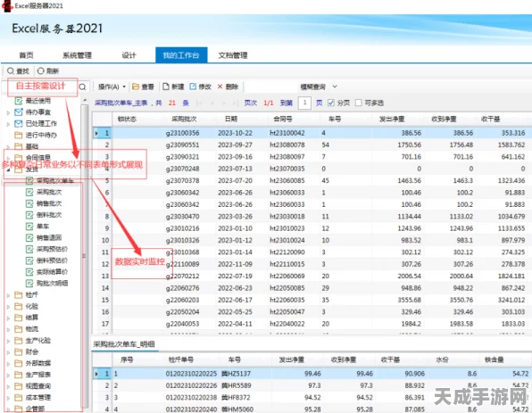This screenshot has height=413, width=532.
Task: Click the 销售批次 form icon
Action: [29, 203]
